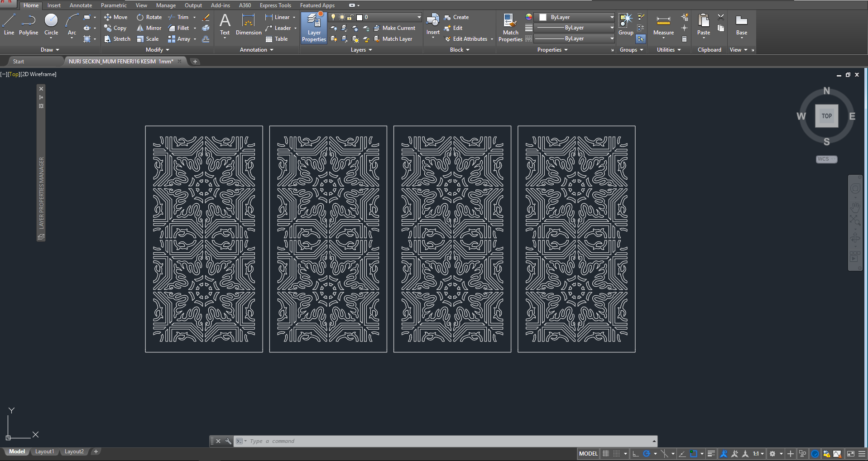The height and width of the screenshot is (461, 868).
Task: Activate the Stretch command
Action: (117, 39)
